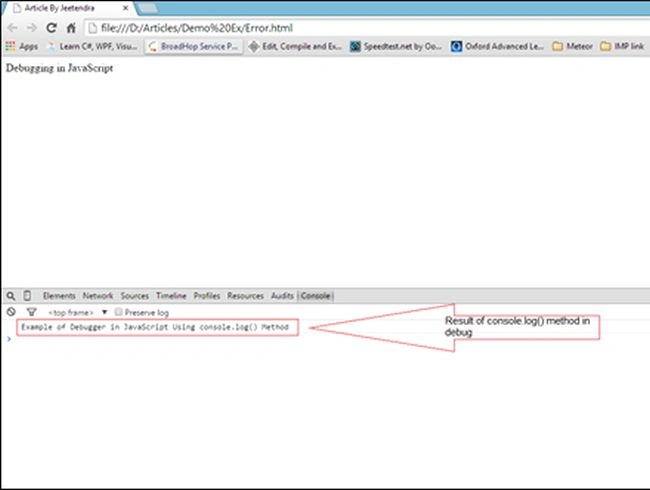Open the Oxford Advanced Learner bookmark
650x490 pixels.
(497, 46)
